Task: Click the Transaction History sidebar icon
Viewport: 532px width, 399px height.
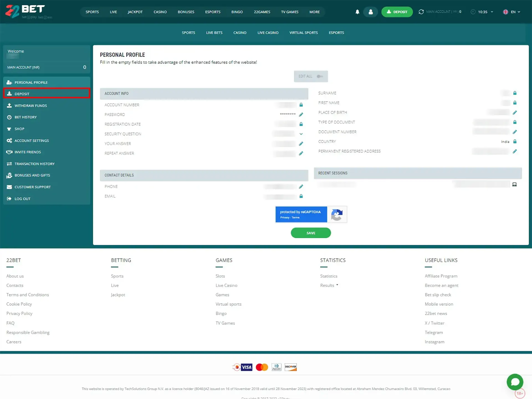Action: (9, 163)
